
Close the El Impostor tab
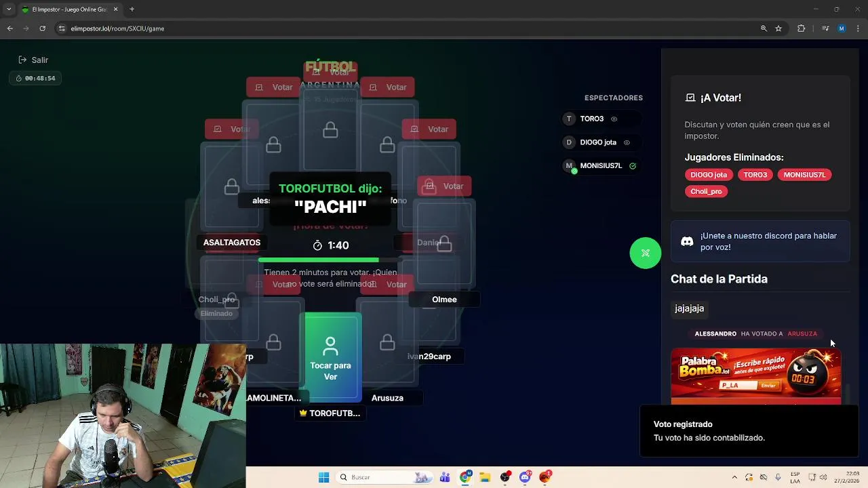[115, 9]
